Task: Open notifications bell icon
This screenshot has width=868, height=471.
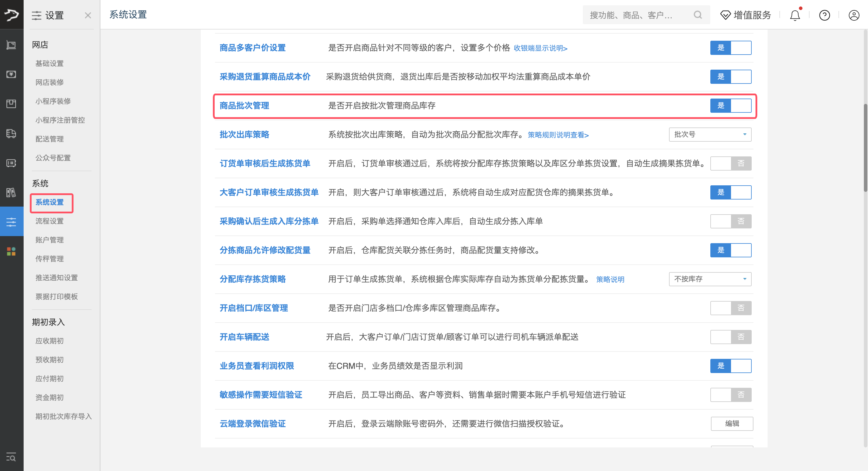Action: (x=795, y=15)
